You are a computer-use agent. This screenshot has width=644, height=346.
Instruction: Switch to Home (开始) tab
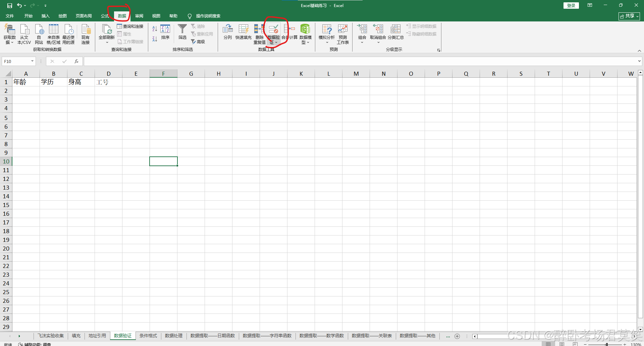[x=28, y=16]
